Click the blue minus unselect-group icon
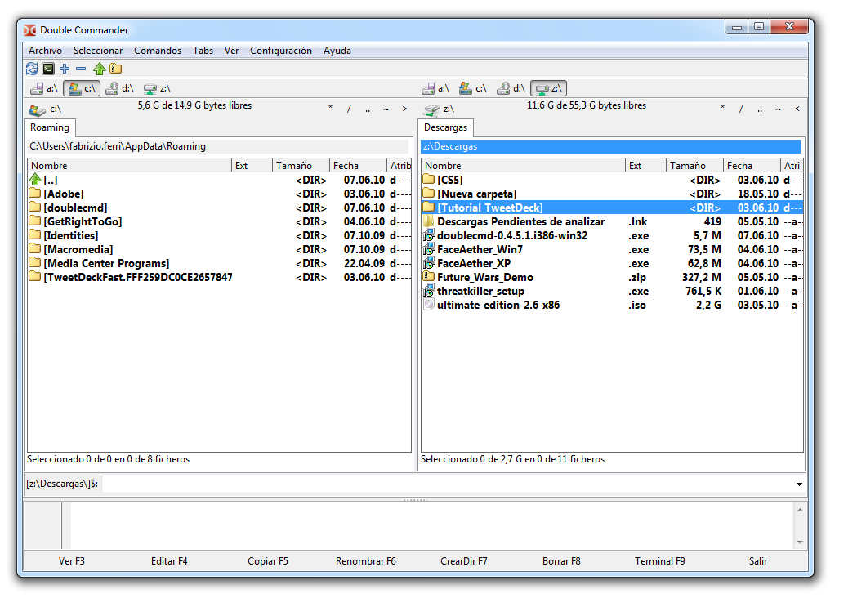857x616 pixels. coord(81,69)
